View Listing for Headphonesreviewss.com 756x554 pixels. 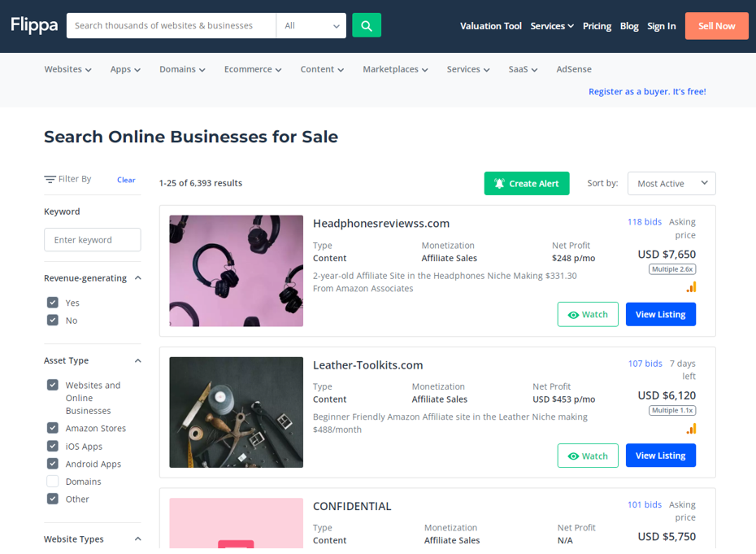661,314
